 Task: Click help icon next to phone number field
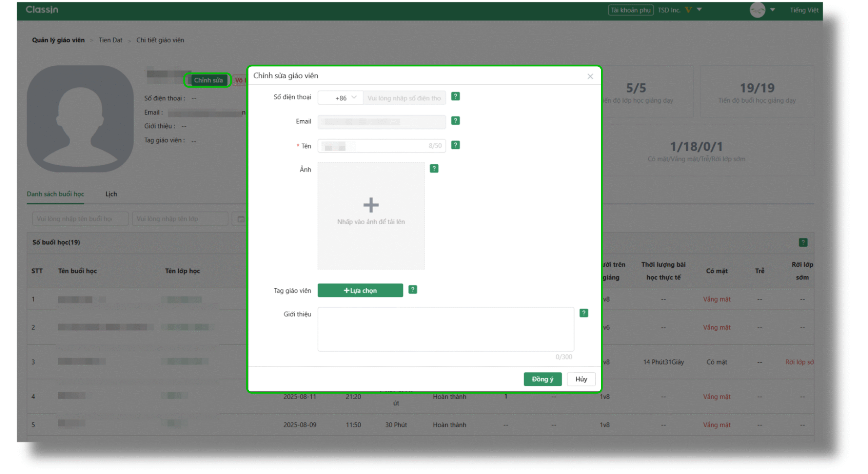tap(455, 97)
